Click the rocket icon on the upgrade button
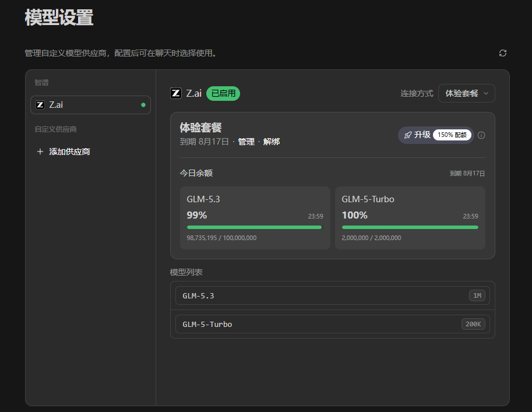 (408, 135)
